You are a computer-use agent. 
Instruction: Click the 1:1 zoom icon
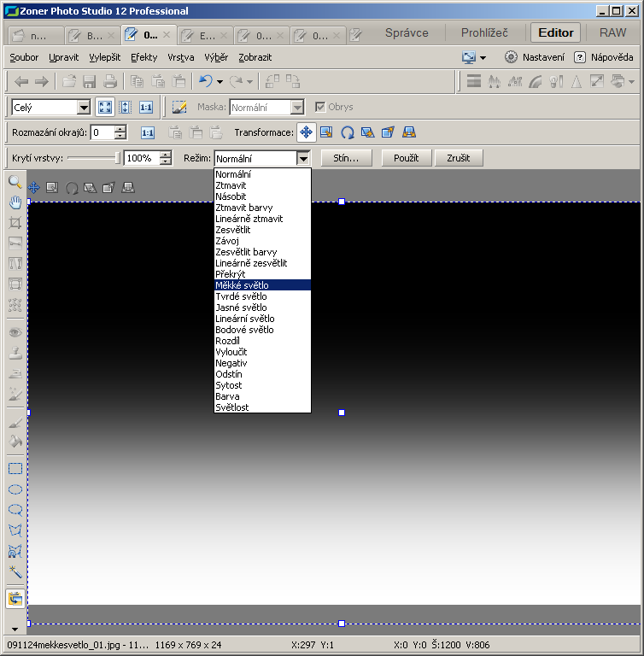pos(146,108)
